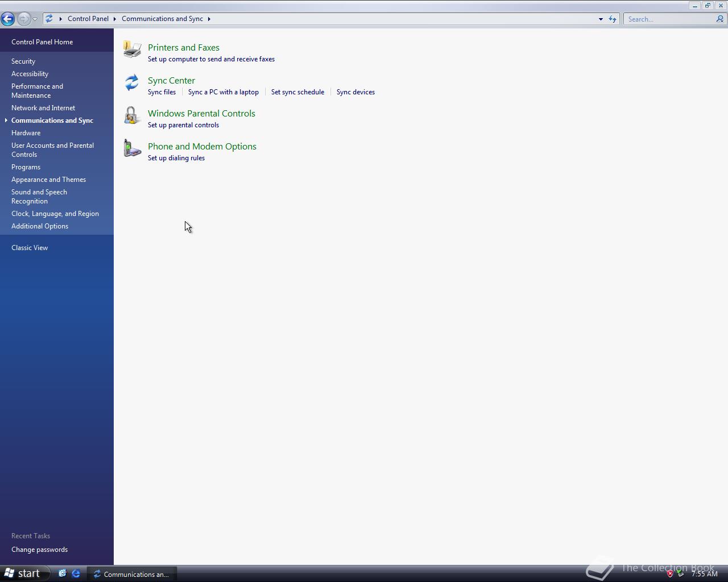Viewport: 728px width, 582px height.
Task: Select Accessibility in the sidebar
Action: 30,74
